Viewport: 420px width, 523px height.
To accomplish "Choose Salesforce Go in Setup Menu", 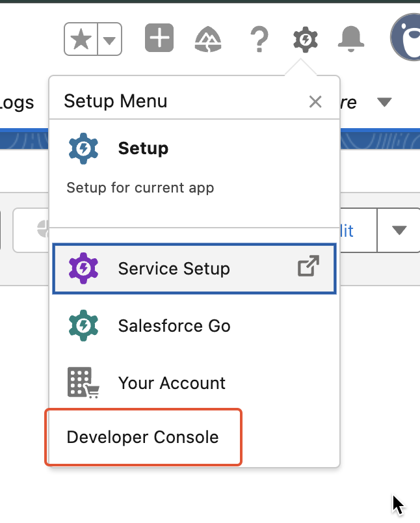I will click(174, 326).
